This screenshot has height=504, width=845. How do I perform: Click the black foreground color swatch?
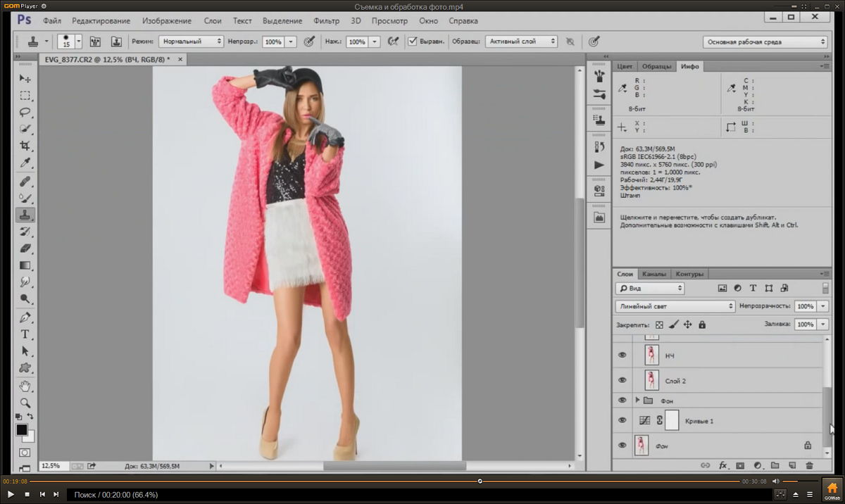[22, 429]
